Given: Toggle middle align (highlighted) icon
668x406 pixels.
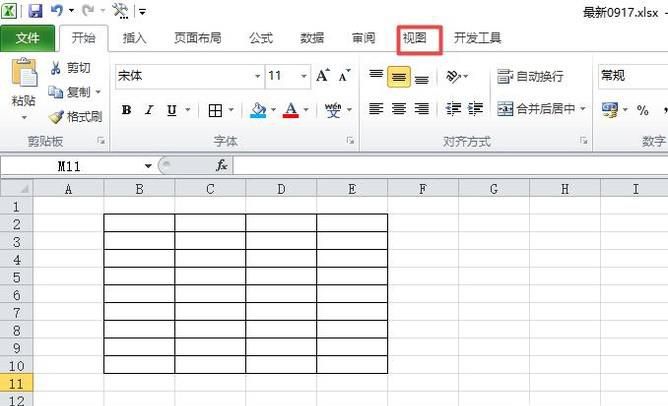Looking at the screenshot, I should click(399, 77).
